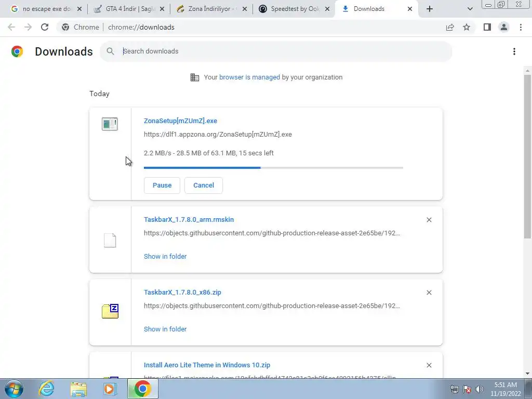Click the scrollbar down arrow
The image size is (532, 399).
click(527, 374)
